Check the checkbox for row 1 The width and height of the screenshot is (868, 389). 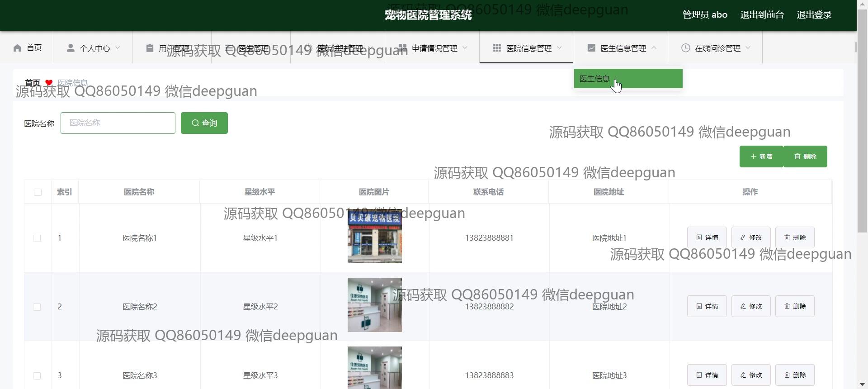[37, 238]
